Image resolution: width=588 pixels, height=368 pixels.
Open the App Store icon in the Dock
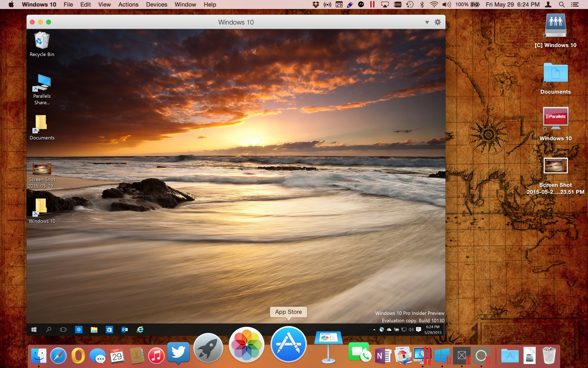289,344
